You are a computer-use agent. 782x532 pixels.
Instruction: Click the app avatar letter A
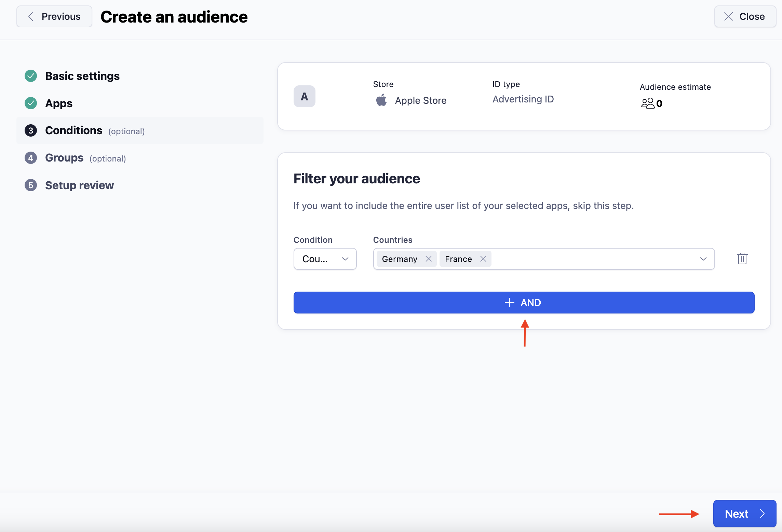(304, 96)
